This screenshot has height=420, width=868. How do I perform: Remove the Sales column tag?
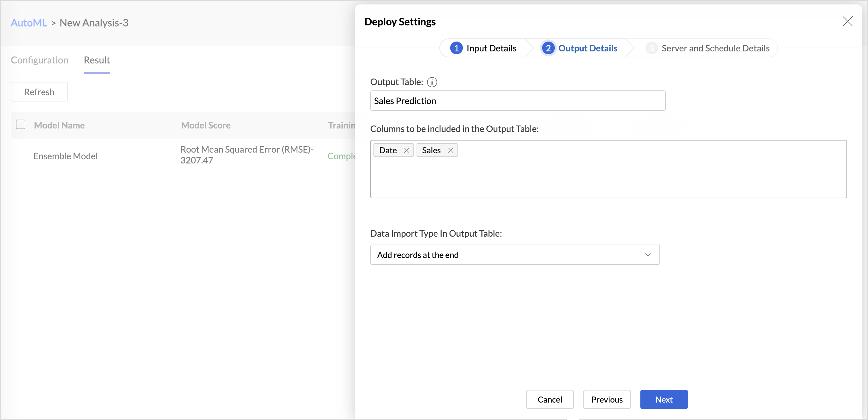click(450, 150)
